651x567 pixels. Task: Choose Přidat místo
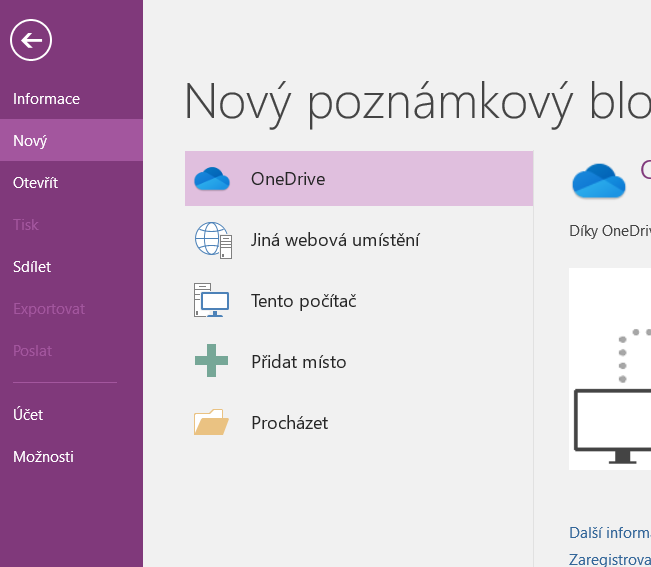point(299,362)
